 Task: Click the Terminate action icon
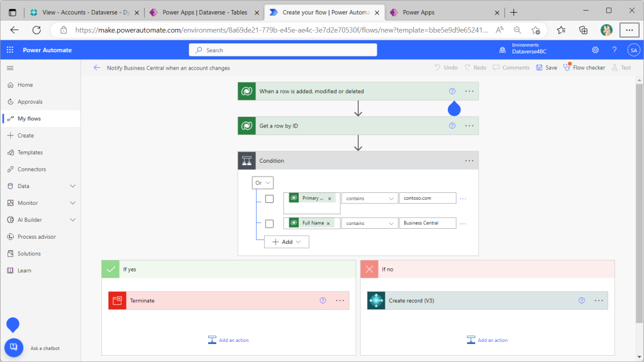tap(118, 300)
